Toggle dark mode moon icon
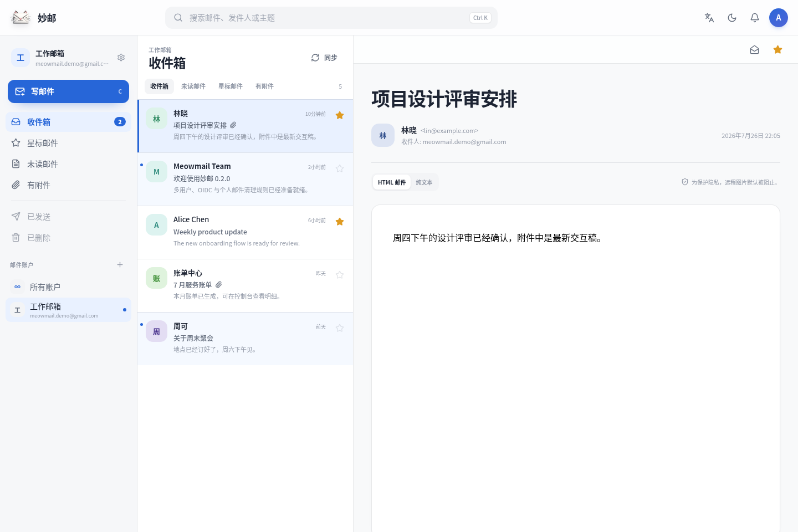This screenshot has height=532, width=798. [x=732, y=18]
